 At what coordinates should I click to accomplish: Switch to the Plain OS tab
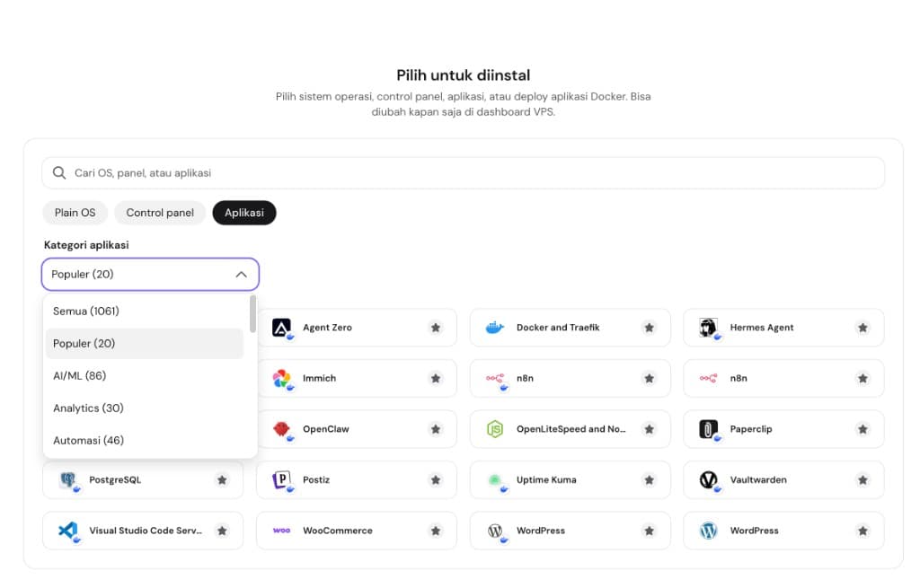click(x=75, y=213)
